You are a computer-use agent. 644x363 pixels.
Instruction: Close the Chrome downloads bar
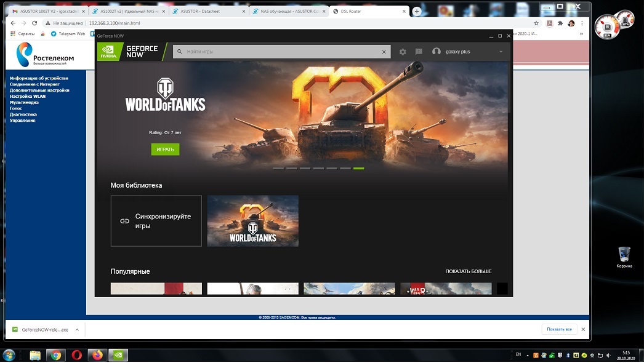pyautogui.click(x=583, y=329)
